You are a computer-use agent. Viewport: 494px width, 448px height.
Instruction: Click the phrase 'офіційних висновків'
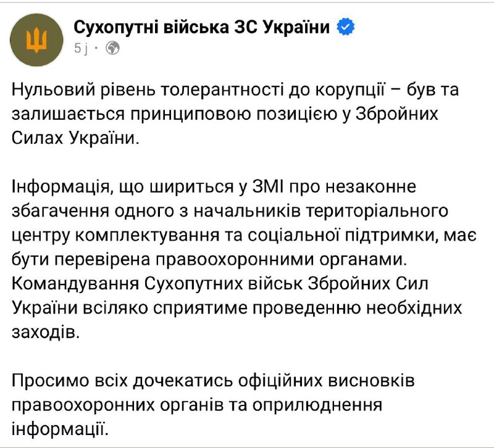click(x=326, y=381)
